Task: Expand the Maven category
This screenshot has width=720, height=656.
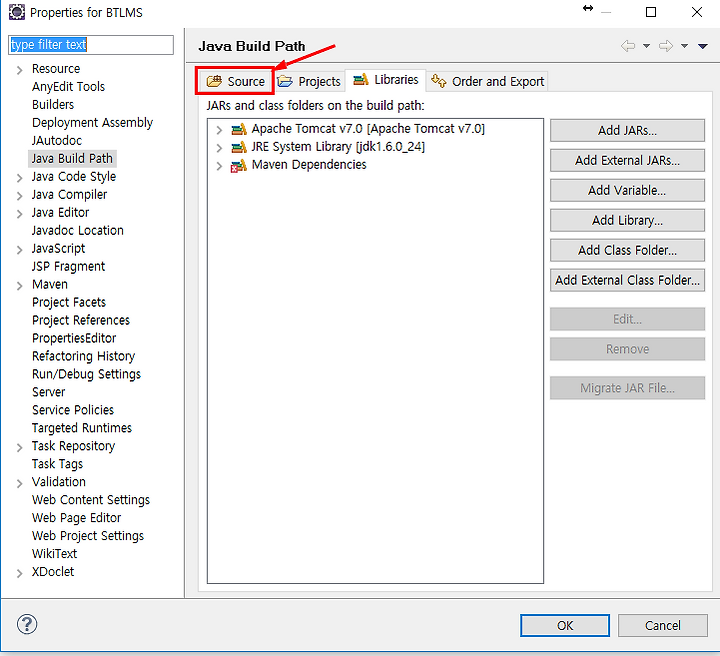Action: (x=19, y=286)
